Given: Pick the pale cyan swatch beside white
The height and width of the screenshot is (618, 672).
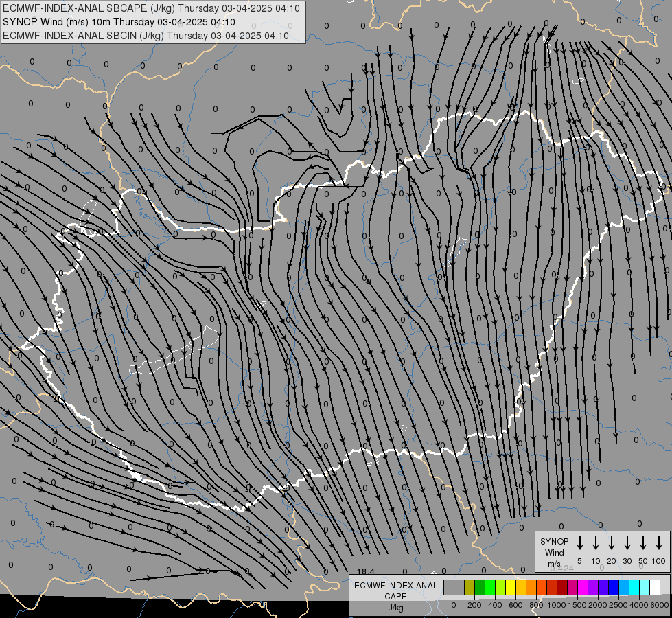Looking at the screenshot, I should click(x=645, y=587).
